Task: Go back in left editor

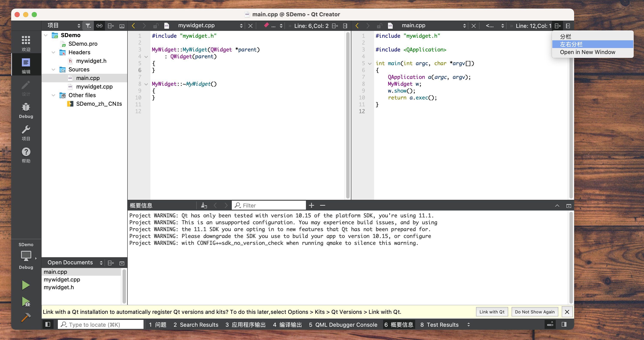Action: 133,26
